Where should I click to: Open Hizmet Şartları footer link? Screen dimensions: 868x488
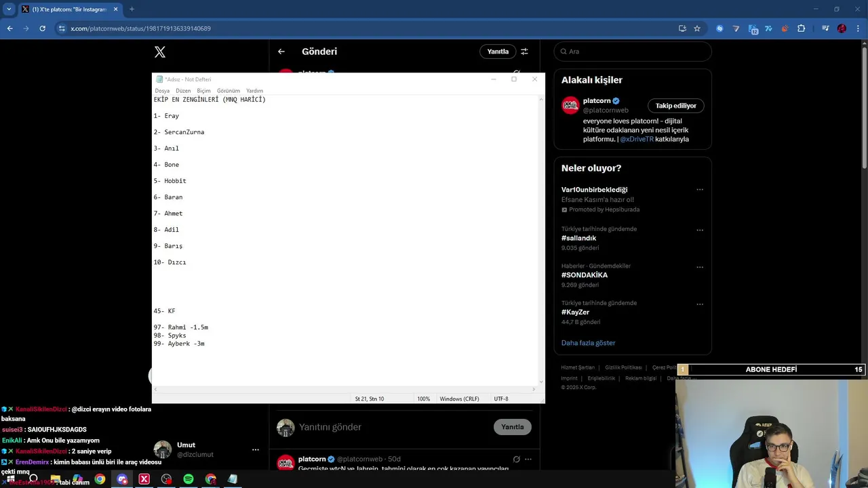tap(578, 367)
